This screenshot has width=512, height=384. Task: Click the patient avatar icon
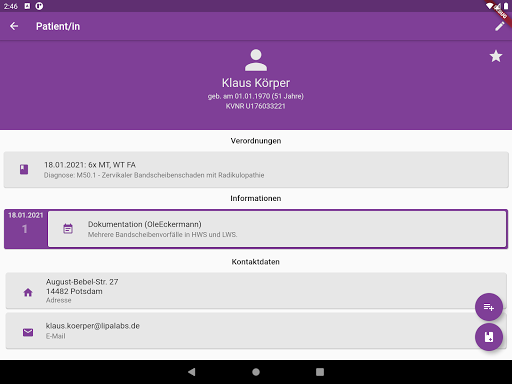point(256,60)
